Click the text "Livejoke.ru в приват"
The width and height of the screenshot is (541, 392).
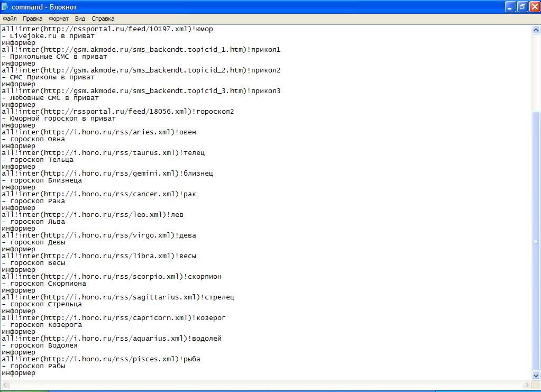[x=52, y=36]
